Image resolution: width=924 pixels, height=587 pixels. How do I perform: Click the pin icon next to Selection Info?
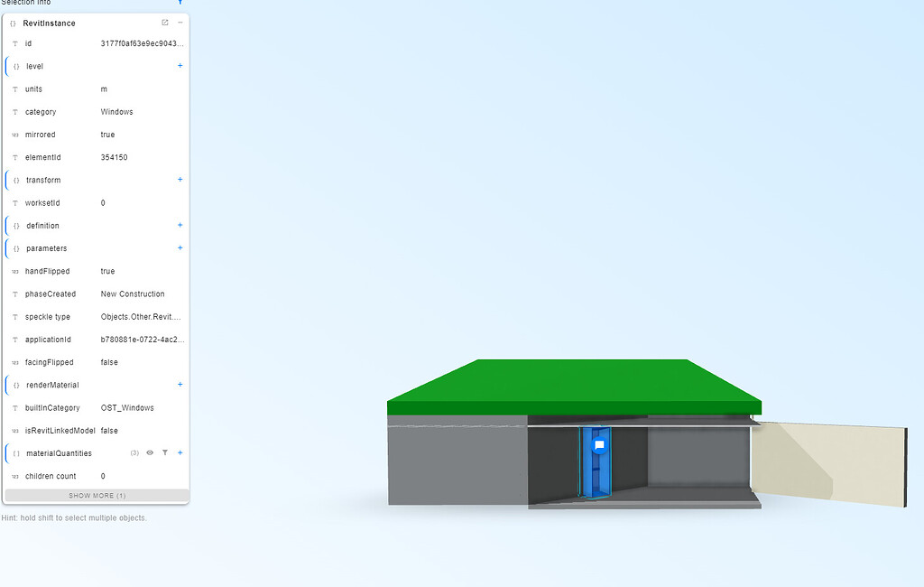tap(180, 3)
